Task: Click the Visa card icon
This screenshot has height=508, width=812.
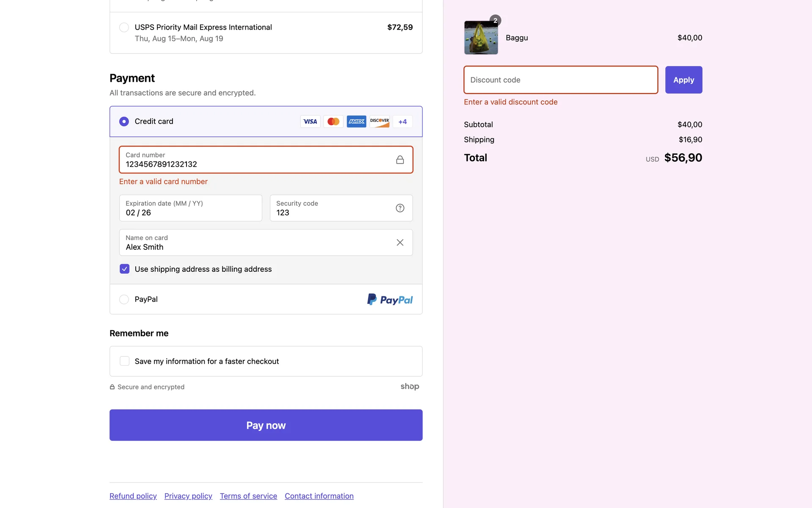Action: [310, 121]
